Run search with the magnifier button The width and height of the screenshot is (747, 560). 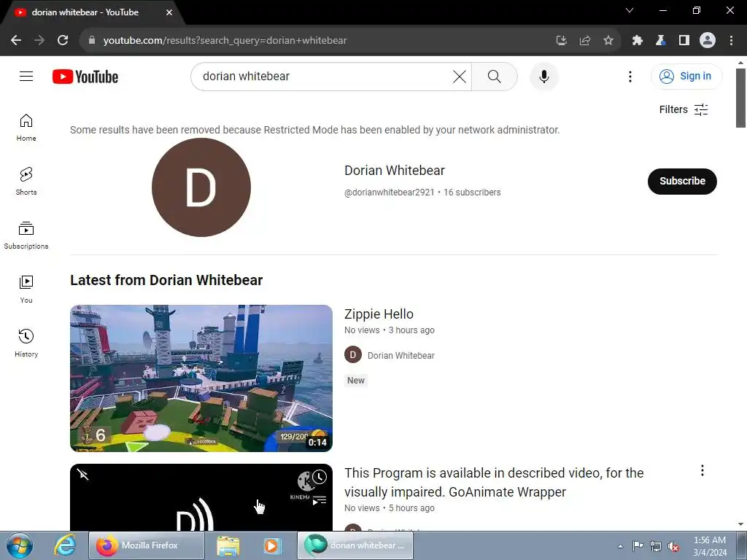click(x=495, y=76)
